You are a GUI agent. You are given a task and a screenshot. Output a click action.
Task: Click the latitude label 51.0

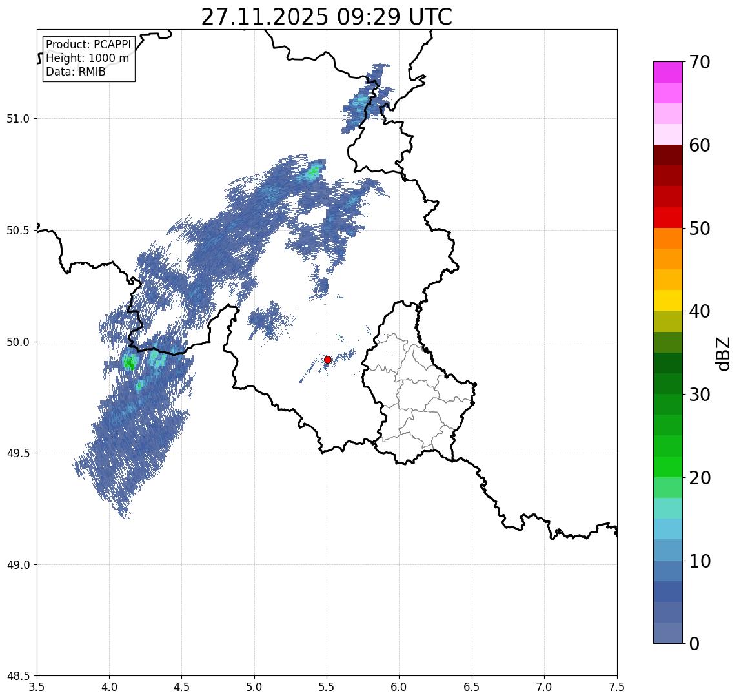pos(18,119)
